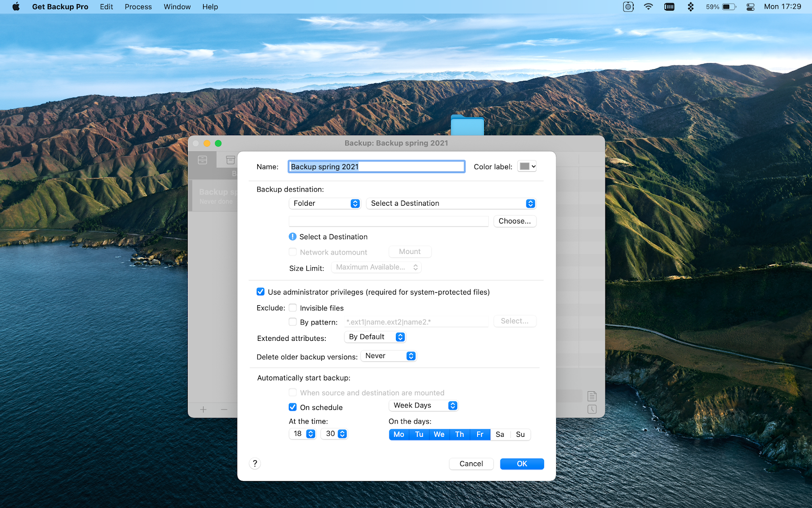Image resolution: width=812 pixels, height=508 pixels.
Task: Open the schedule clock icon in main window
Action: (592, 409)
